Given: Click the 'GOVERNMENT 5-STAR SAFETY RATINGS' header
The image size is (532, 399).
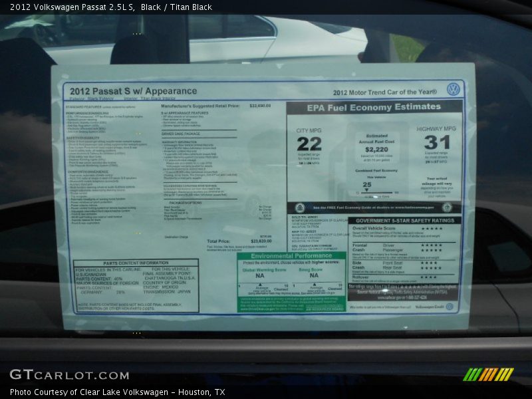Looking at the screenshot, I should pyautogui.click(x=405, y=221).
